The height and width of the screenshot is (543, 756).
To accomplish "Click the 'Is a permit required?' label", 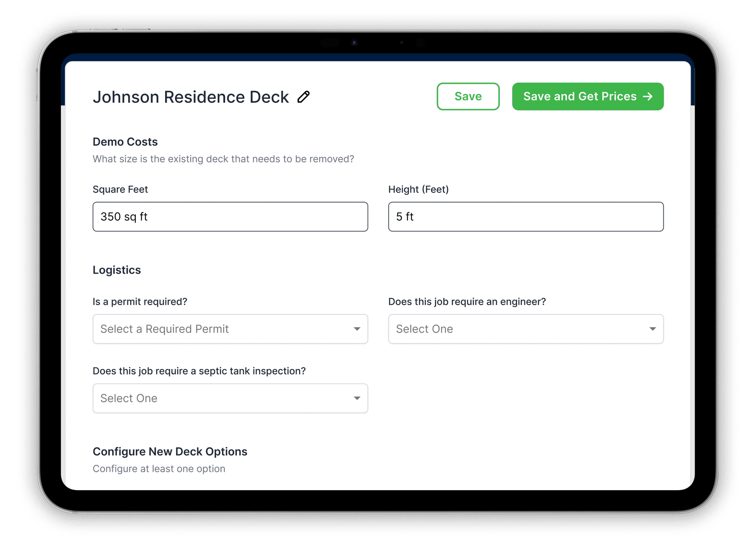I will tap(140, 301).
